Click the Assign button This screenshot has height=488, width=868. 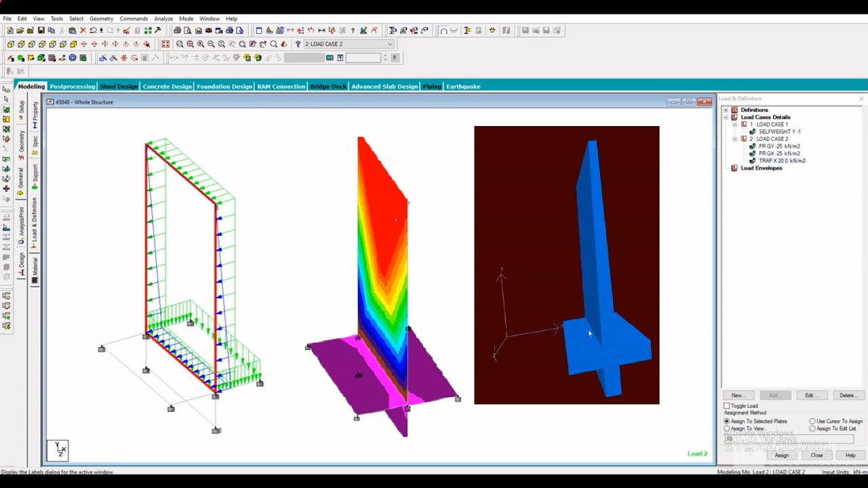(781, 455)
